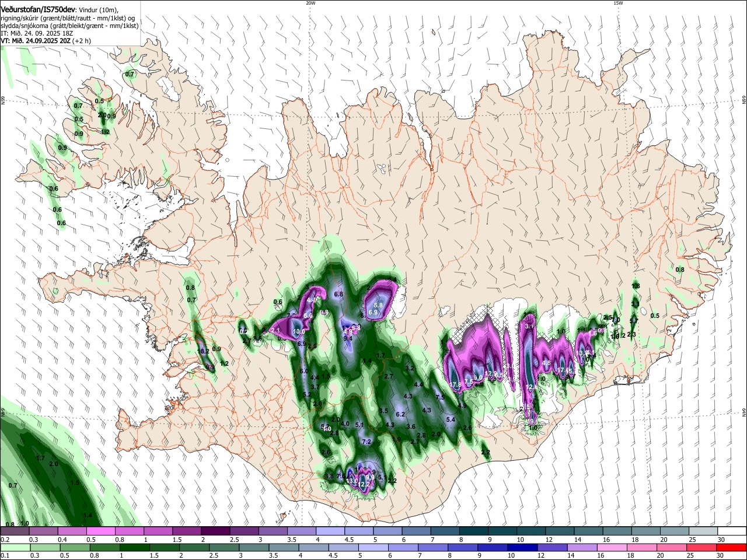Click the navy 10 swatch in the lower legend row
The height and width of the screenshot is (560, 747).
pos(523,547)
